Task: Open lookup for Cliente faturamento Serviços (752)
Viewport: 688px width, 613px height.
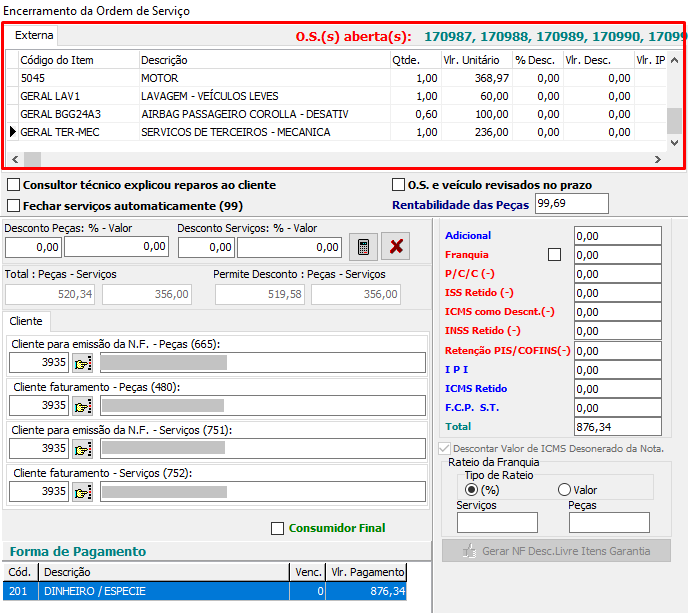Action: 83,491
